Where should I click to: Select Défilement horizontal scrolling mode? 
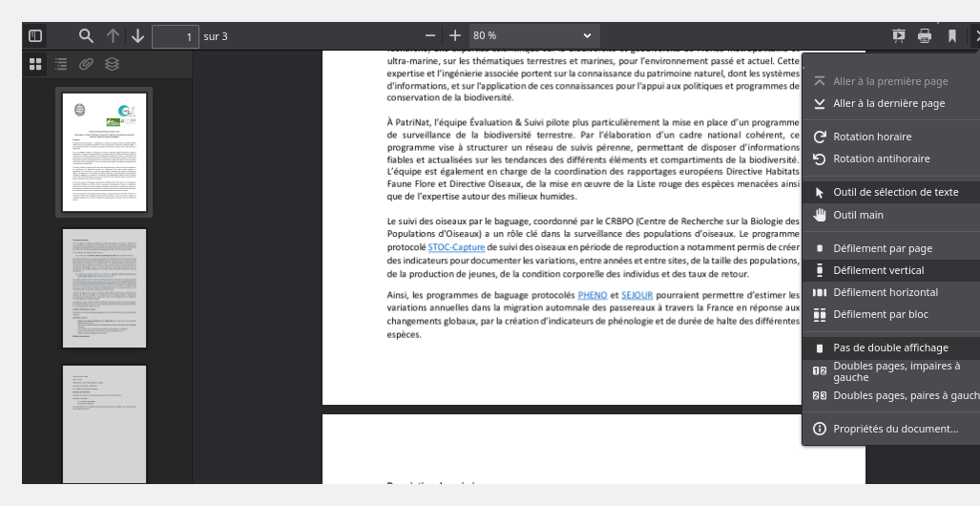(885, 292)
